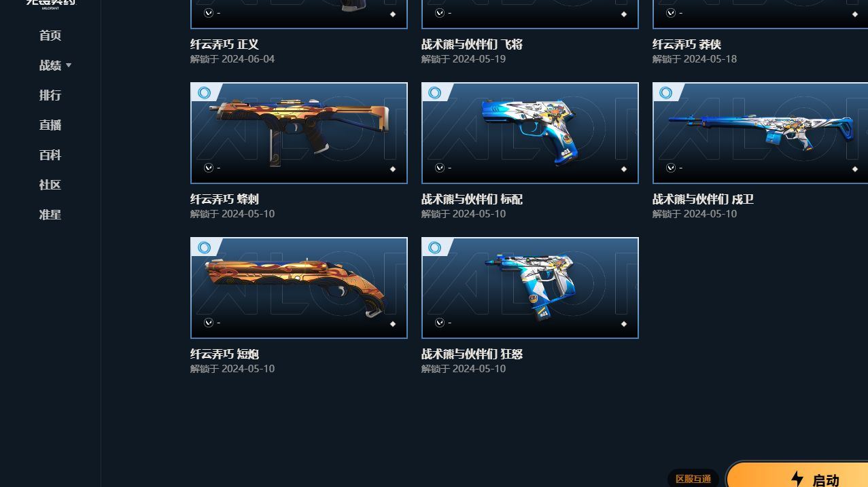Screen dimensions: 868x487
Task: Click the Valorant points icon on 狂怒 card
Action: [x=440, y=323]
